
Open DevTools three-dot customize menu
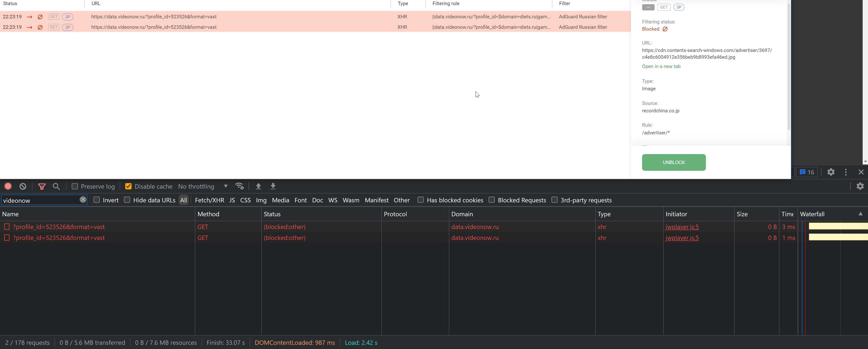click(x=845, y=172)
